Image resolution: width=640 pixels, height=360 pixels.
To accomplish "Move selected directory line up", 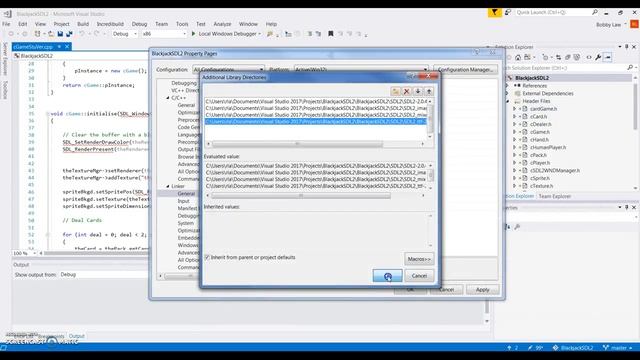I will [429, 91].
